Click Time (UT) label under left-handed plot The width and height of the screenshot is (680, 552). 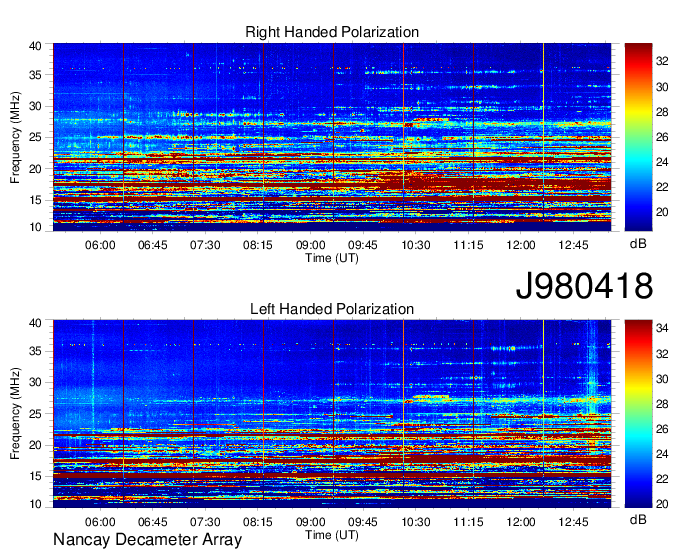tap(332, 535)
